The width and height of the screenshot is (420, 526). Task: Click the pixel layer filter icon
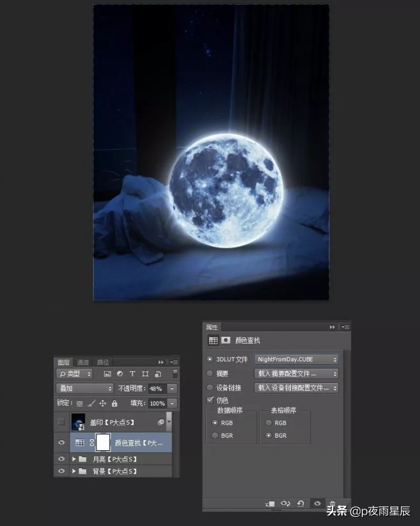(x=107, y=374)
